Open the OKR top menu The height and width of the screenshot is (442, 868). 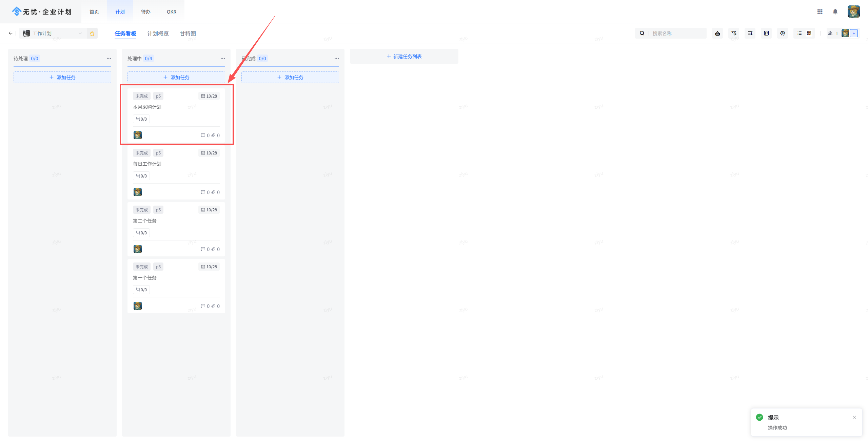(x=172, y=12)
